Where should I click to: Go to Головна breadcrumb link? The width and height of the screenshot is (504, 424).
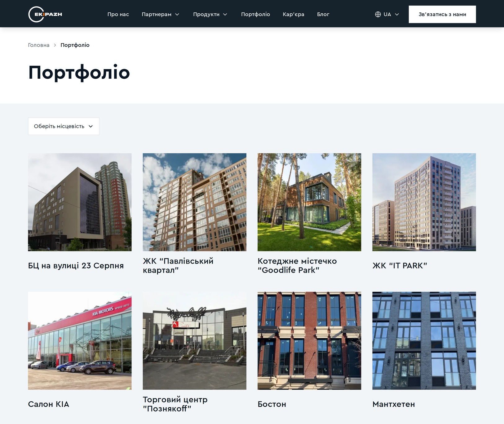pyautogui.click(x=39, y=45)
